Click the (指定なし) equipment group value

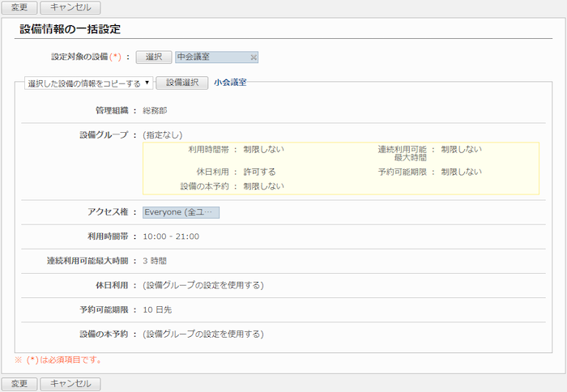[x=162, y=135]
